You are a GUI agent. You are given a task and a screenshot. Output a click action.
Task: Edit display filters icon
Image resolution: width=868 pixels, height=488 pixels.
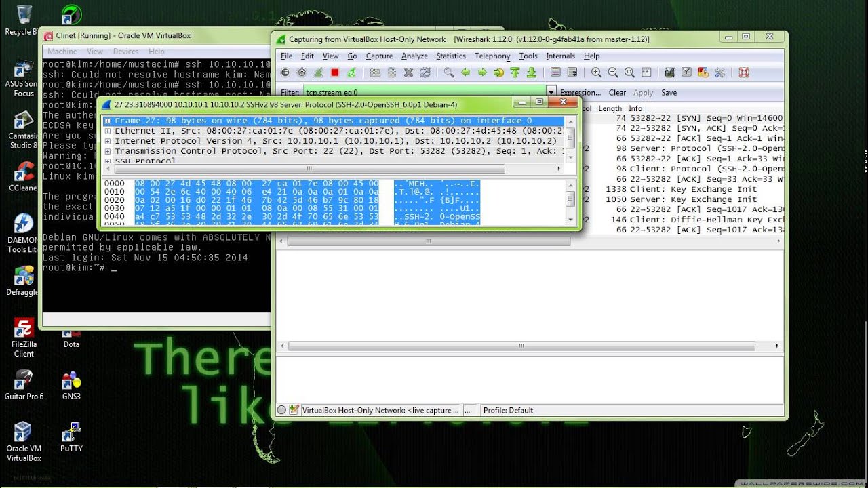[686, 73]
